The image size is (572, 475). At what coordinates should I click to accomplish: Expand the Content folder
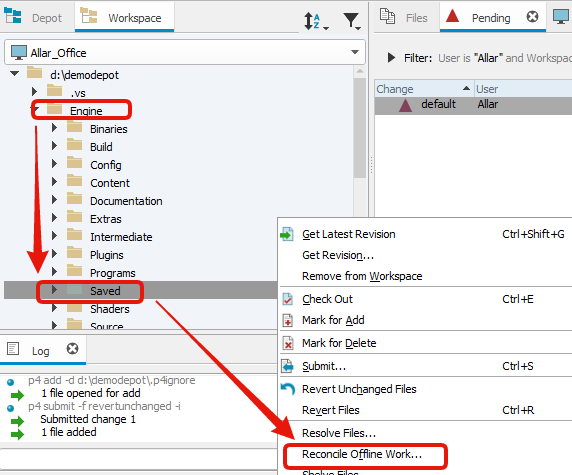(54, 182)
